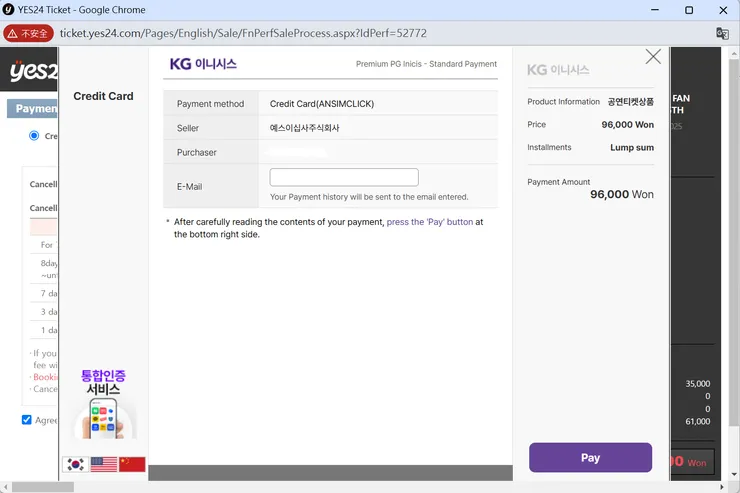This screenshot has width=740, height=493.
Task: Open the Google Translate icon in address bar
Action: [x=722, y=33]
